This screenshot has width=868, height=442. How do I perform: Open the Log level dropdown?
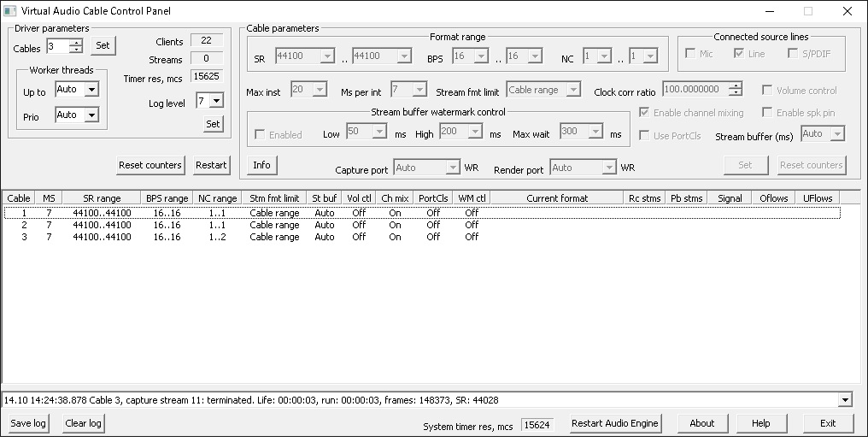coord(216,101)
